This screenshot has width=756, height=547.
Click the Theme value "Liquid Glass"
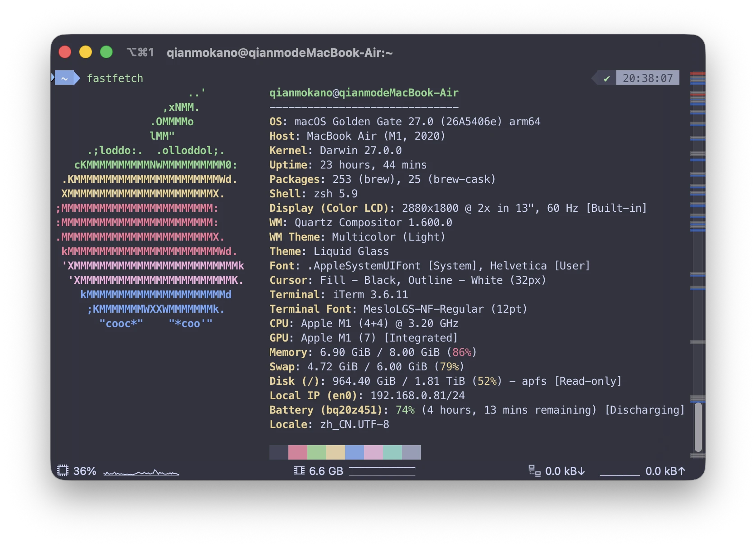[351, 251]
